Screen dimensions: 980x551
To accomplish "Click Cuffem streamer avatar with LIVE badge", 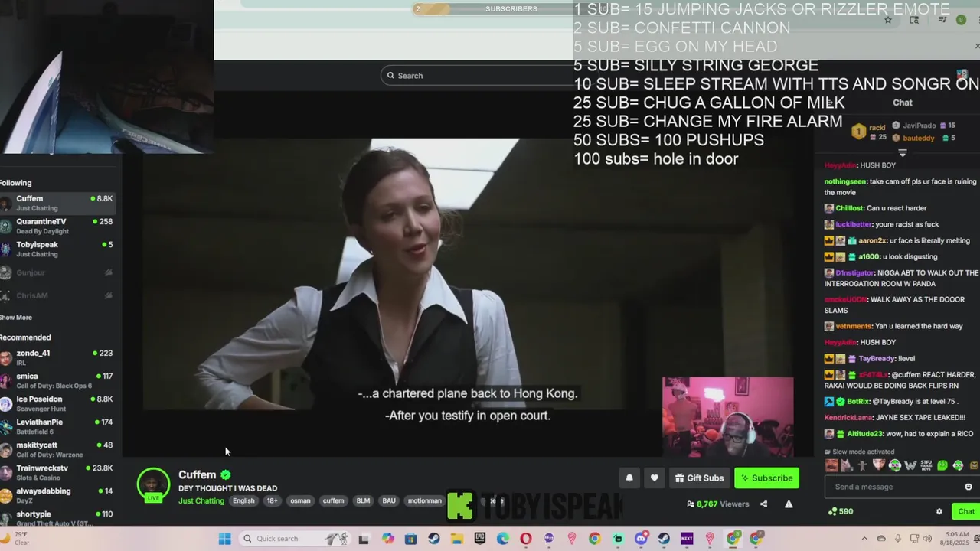I will pyautogui.click(x=153, y=484).
